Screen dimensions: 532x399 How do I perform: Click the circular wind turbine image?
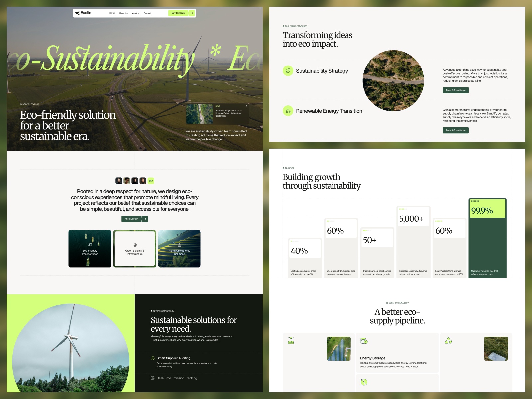(x=70, y=348)
